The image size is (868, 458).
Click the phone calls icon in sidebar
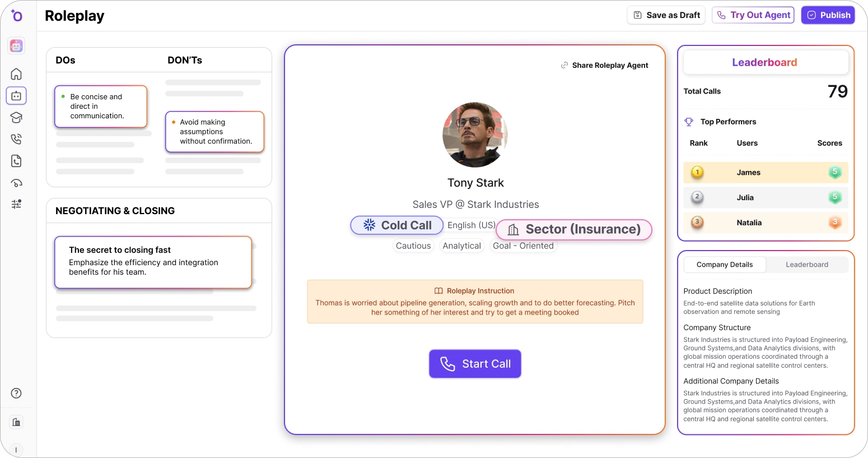click(16, 138)
